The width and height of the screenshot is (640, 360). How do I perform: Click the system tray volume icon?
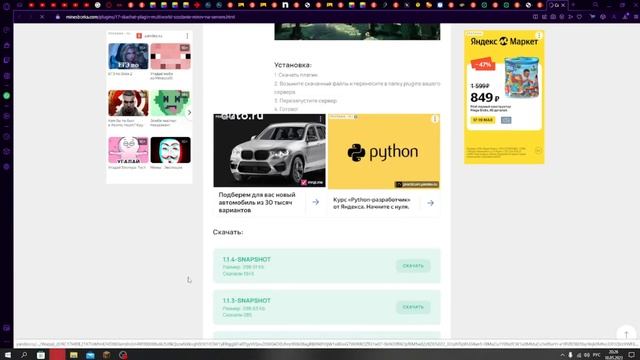(587, 355)
